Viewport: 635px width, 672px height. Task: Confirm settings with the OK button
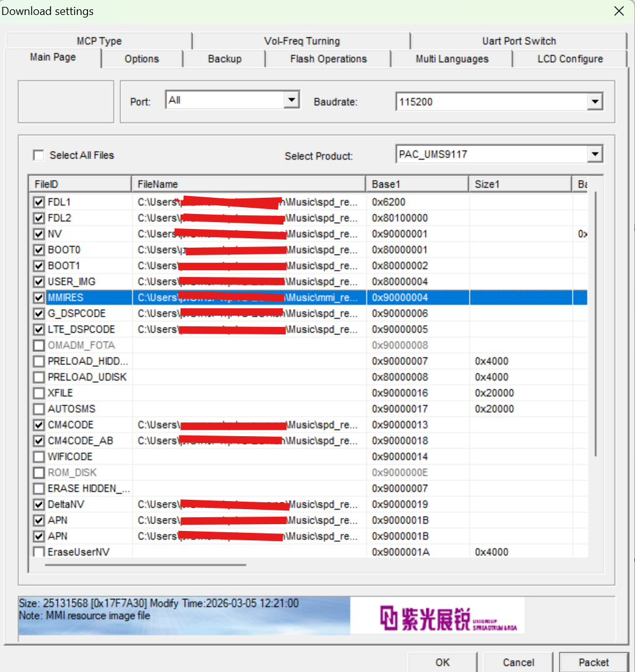coord(442,662)
